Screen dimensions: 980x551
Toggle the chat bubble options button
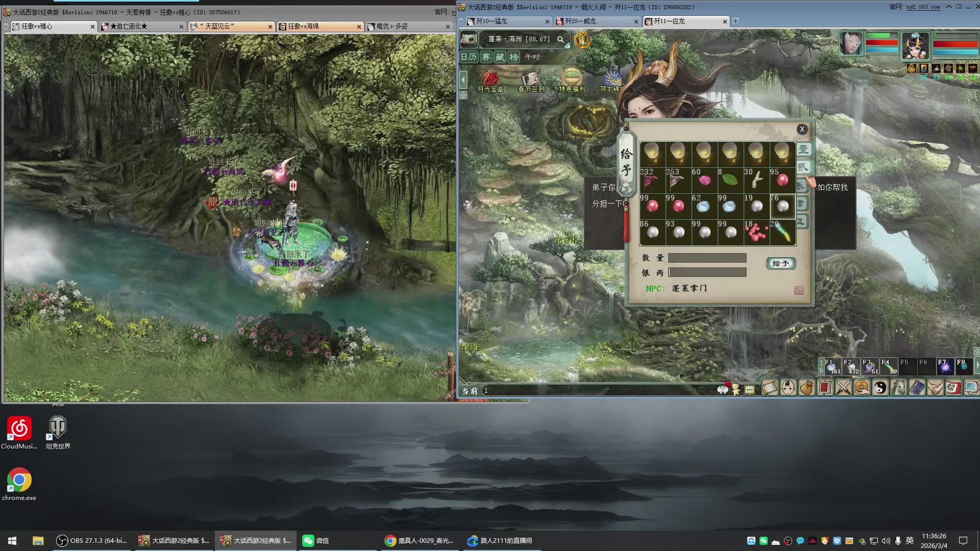point(749,390)
